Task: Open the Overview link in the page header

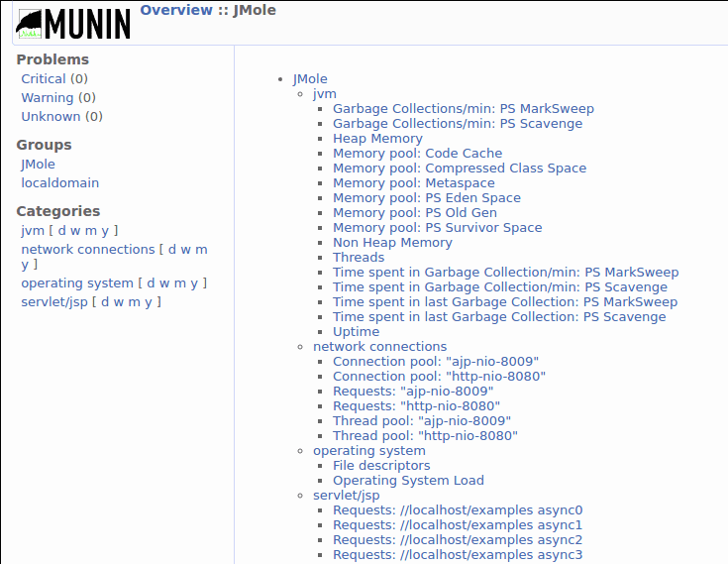Action: point(176,10)
